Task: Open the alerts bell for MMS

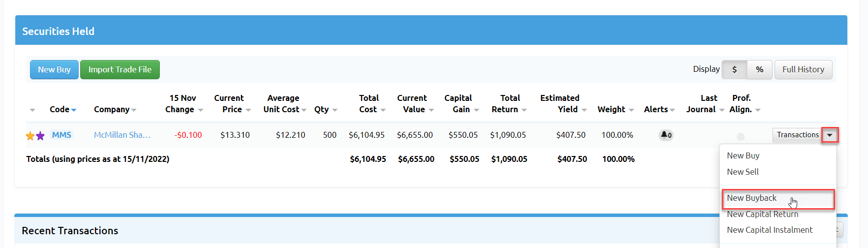Action: pos(665,135)
